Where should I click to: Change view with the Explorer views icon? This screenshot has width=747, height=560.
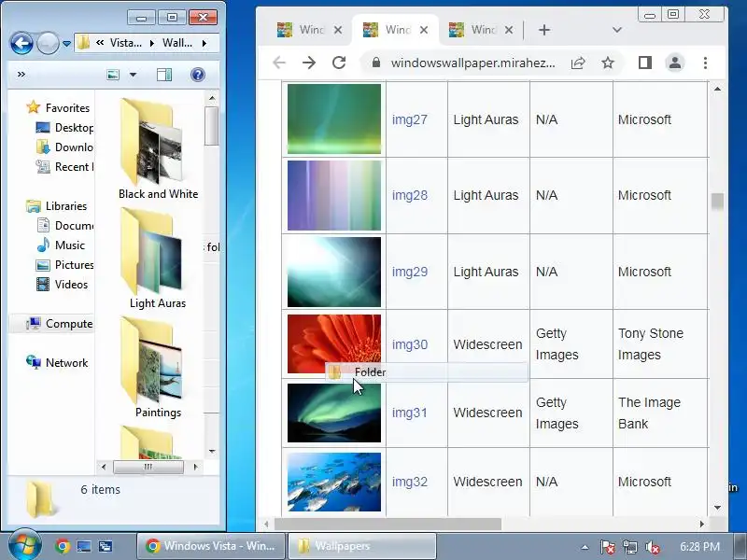coord(113,75)
